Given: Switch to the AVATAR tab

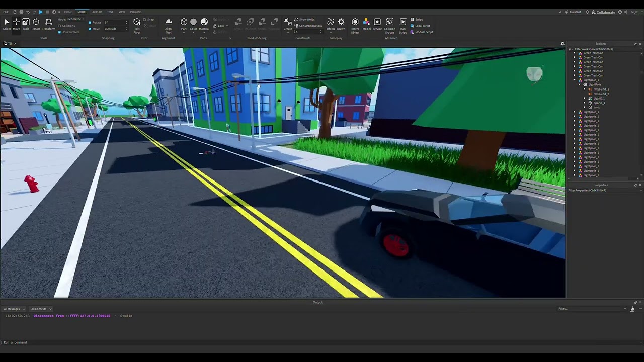Looking at the screenshot, I should (97, 12).
